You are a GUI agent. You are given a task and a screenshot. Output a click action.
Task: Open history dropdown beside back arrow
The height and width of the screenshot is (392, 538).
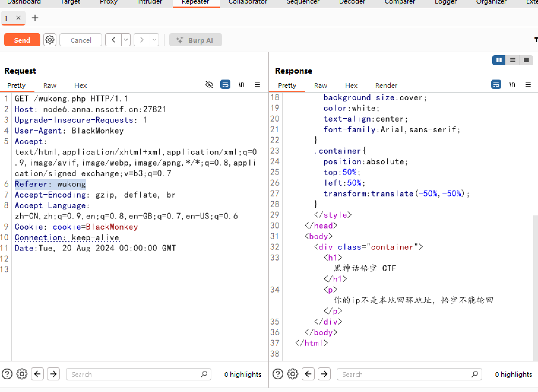coord(126,40)
